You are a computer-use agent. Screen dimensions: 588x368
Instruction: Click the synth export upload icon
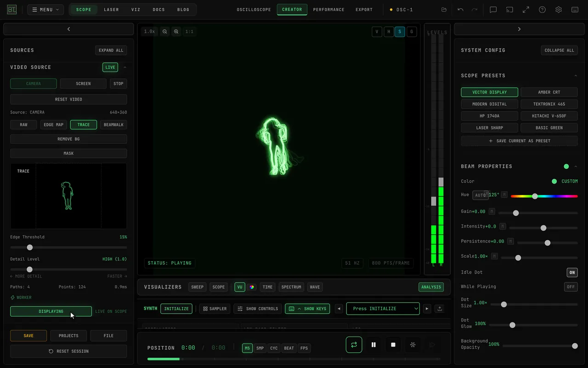click(x=440, y=309)
